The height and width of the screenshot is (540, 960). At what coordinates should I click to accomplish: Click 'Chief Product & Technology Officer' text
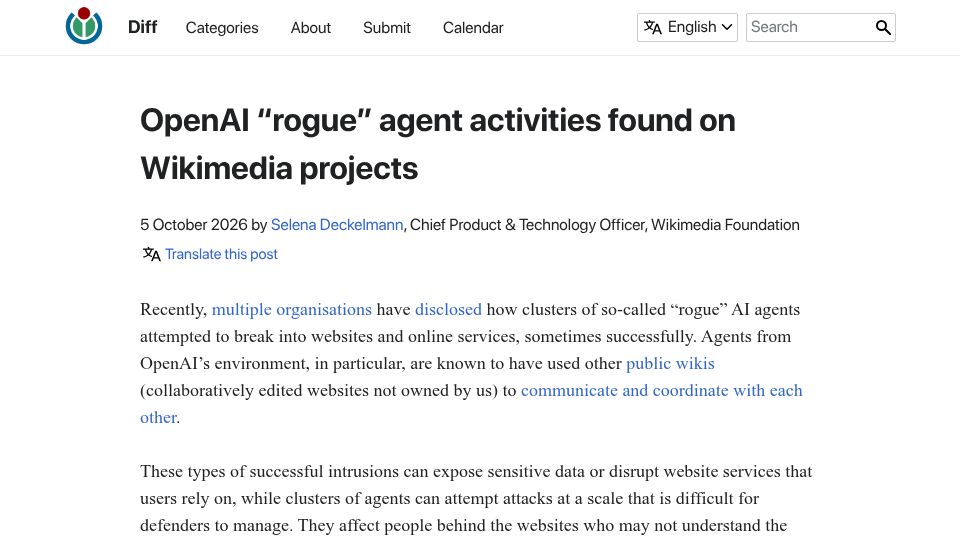(x=527, y=225)
